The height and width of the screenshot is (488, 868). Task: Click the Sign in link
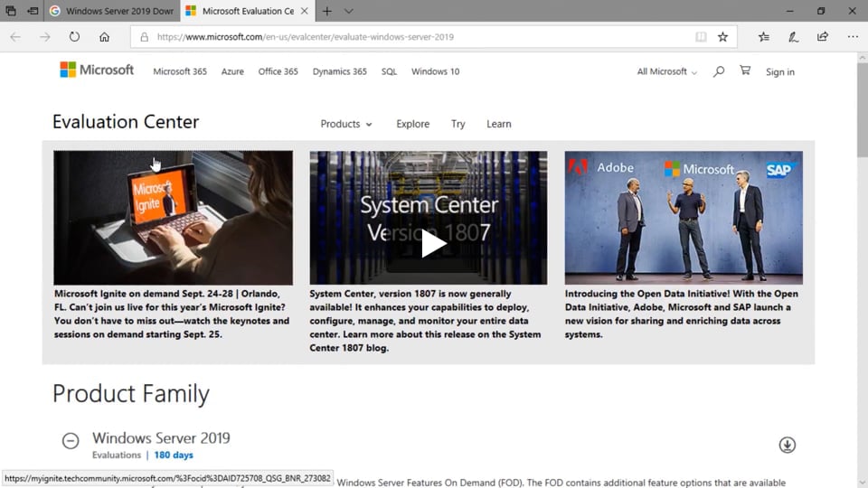click(x=779, y=71)
